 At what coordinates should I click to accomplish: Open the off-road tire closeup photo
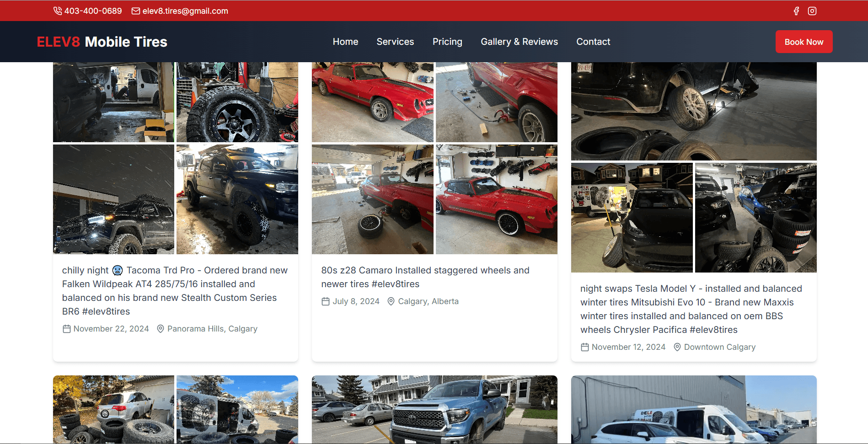click(x=237, y=102)
